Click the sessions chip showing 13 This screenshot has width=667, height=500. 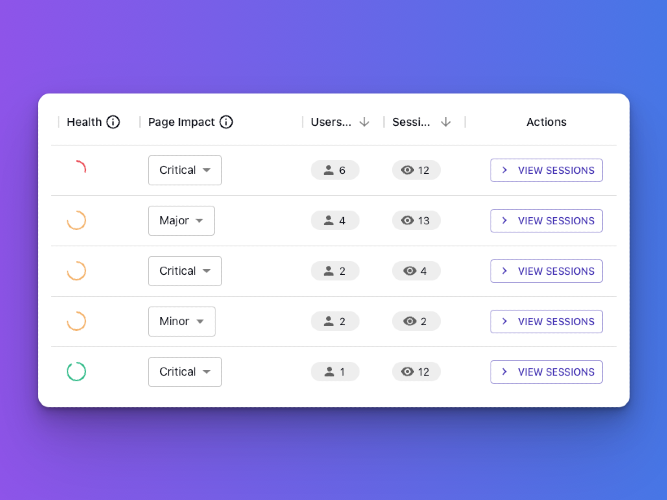pos(416,220)
